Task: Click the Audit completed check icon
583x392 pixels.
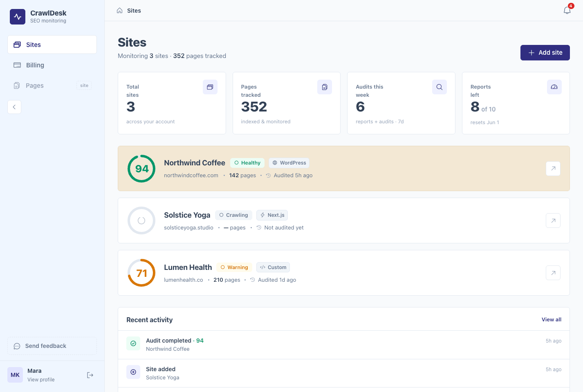Action: [x=133, y=343]
